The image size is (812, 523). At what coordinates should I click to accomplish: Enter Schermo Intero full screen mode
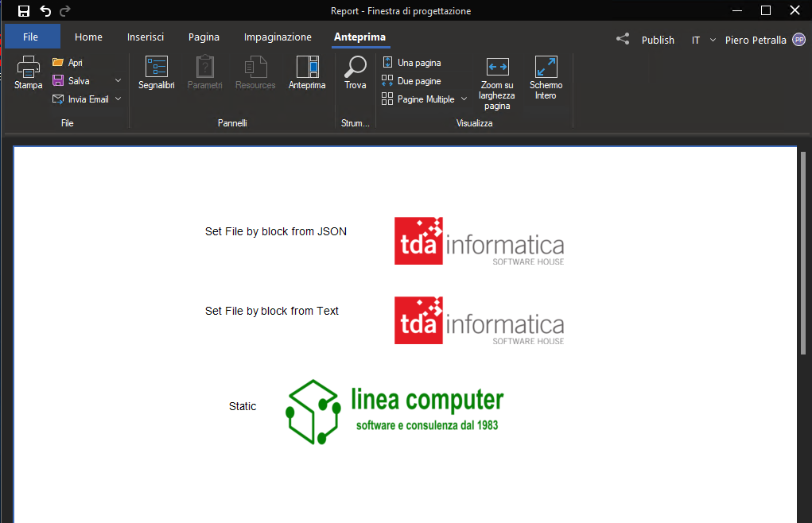point(546,78)
